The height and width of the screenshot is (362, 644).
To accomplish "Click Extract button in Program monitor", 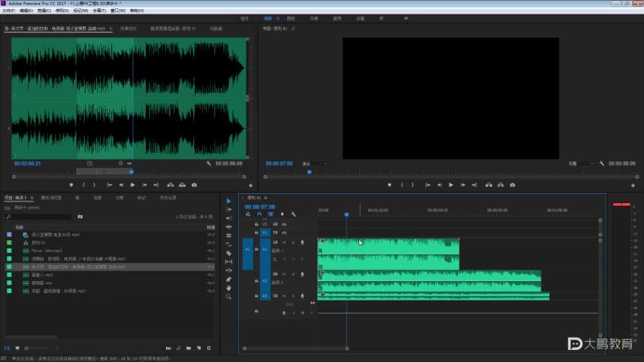I will pyautogui.click(x=501, y=185).
